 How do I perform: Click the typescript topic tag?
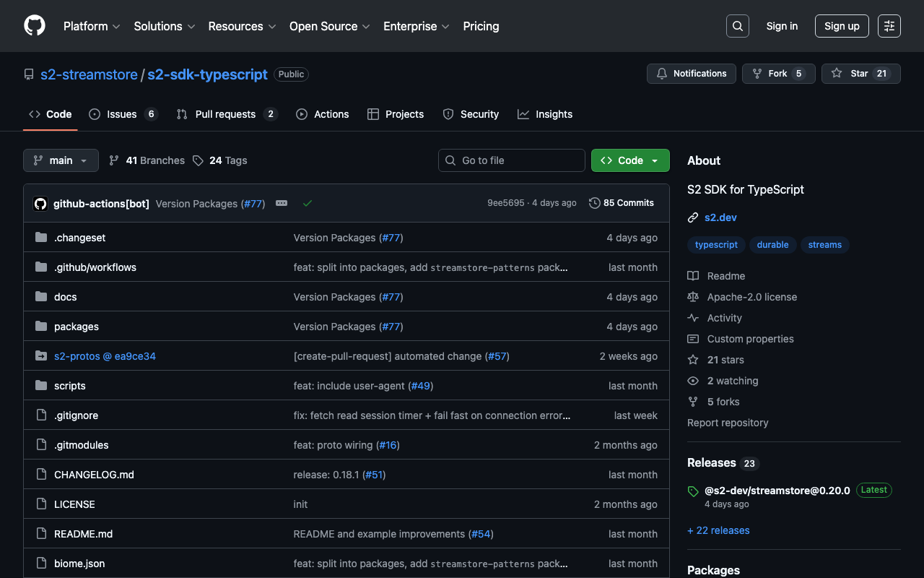point(716,244)
